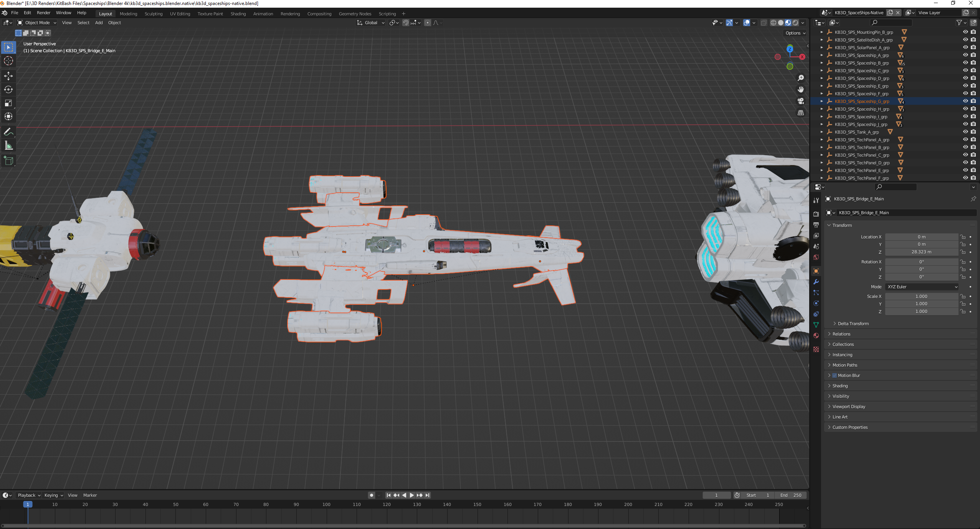The image size is (980, 529).
Task: Click the pan view hand icon
Action: (x=801, y=89)
